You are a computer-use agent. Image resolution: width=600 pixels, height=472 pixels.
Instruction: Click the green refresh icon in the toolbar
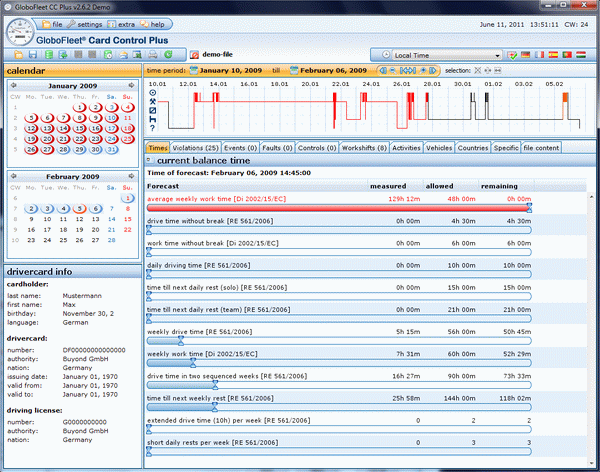click(168, 55)
